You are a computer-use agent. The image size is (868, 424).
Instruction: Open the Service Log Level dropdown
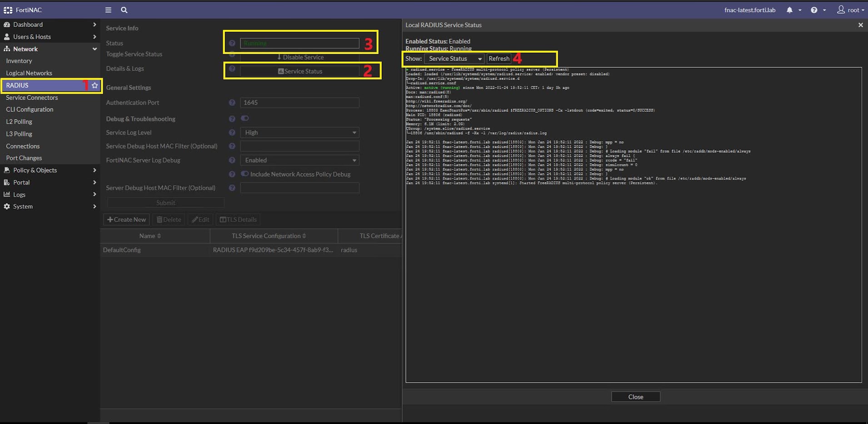(x=299, y=133)
